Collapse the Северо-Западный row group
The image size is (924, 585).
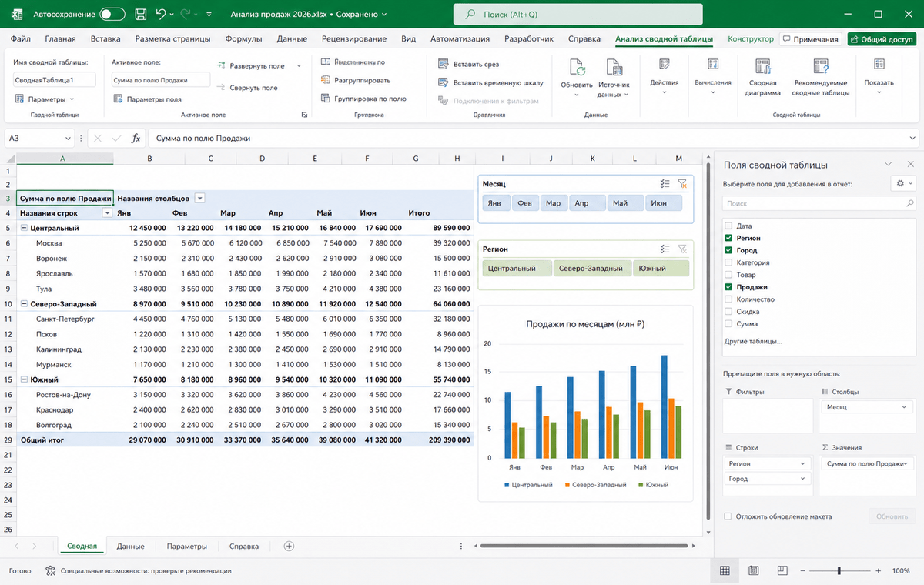pos(23,304)
